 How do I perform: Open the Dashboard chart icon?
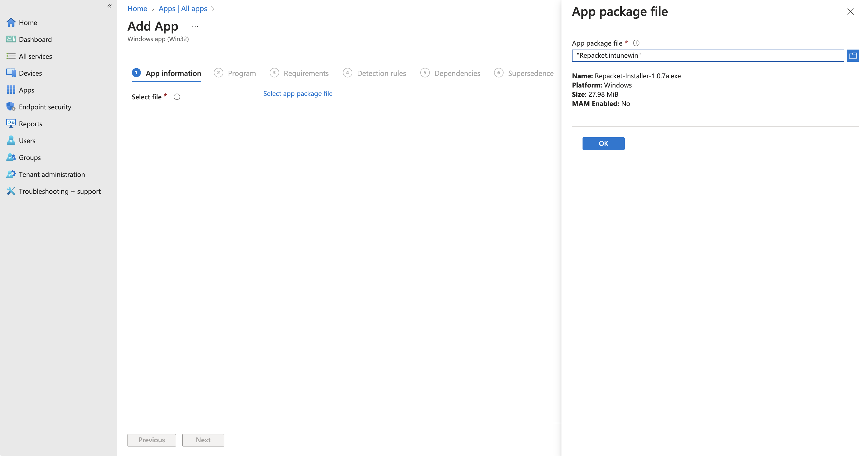click(11, 39)
